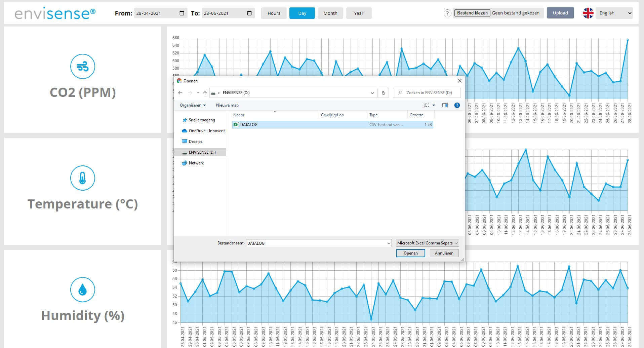Go up one folder level in dialog

coord(205,93)
